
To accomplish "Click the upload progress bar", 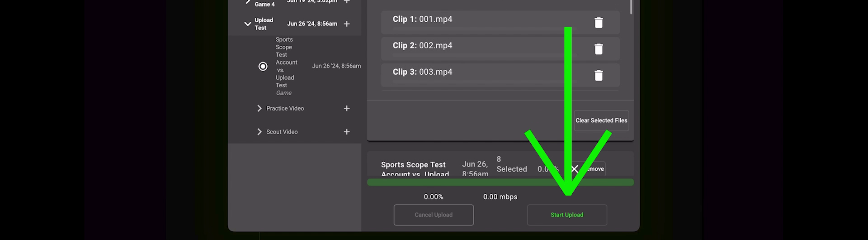I will coord(500,182).
